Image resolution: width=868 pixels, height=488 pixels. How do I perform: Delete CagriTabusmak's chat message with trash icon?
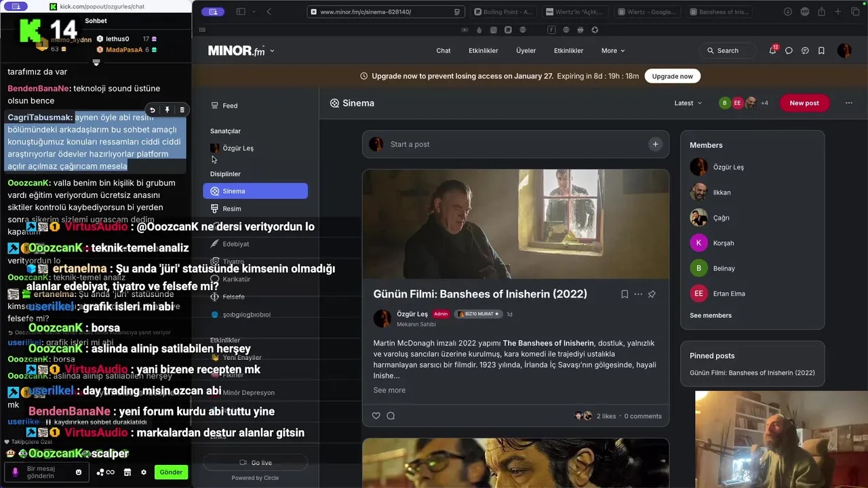click(x=182, y=110)
